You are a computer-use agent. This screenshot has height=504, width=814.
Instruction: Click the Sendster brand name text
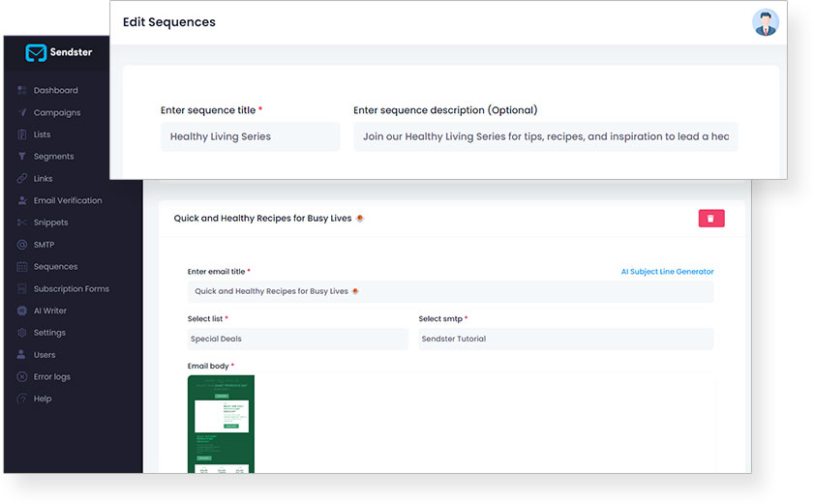click(71, 52)
